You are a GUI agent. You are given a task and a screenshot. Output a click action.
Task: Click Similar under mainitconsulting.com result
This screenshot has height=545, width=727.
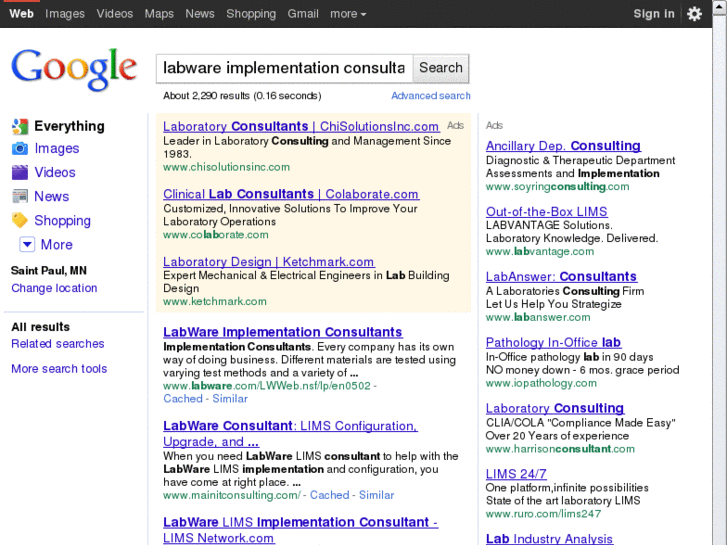click(x=376, y=495)
